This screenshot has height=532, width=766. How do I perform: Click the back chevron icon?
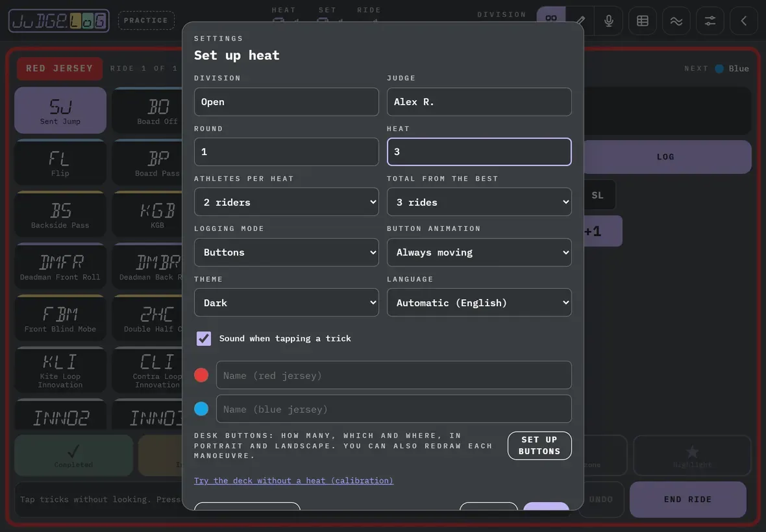743,21
